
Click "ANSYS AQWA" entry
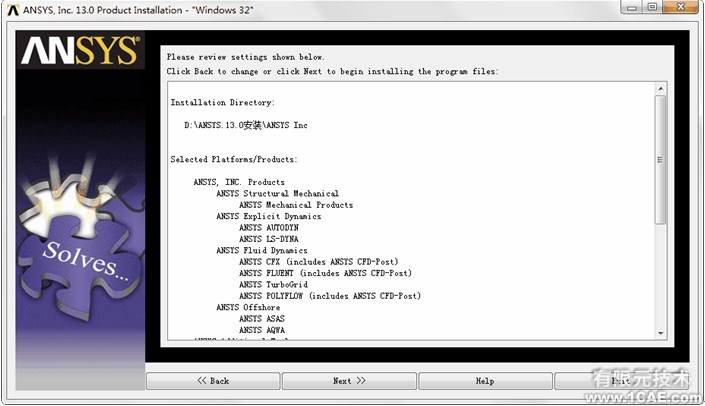262,330
